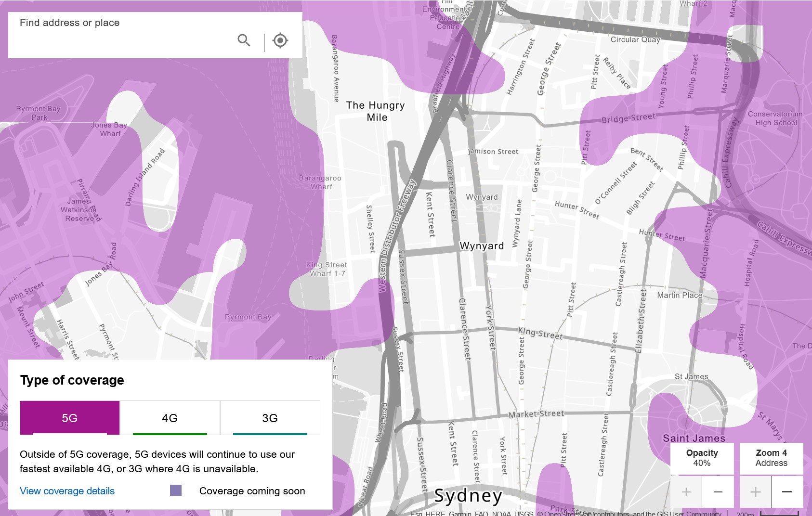Select the 5G coverage tab
The image size is (812, 516).
coord(70,418)
